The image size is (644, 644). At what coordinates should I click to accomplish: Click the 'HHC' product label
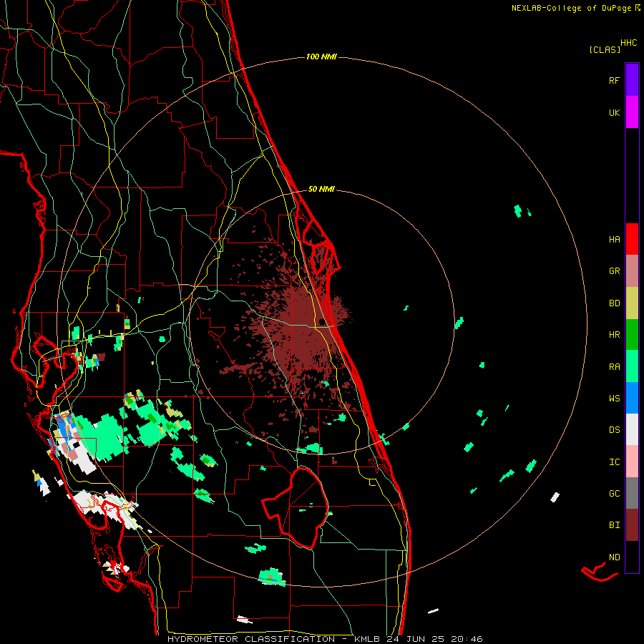pos(629,43)
